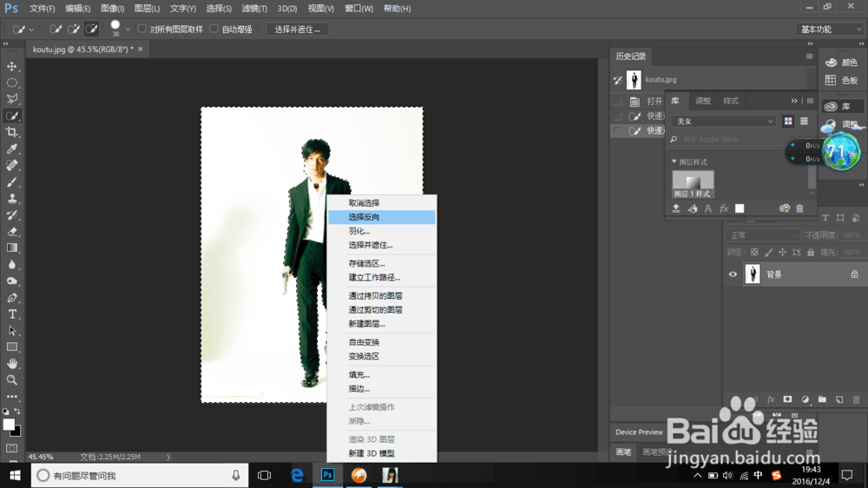The height and width of the screenshot is (488, 868).
Task: Open brush size picker dropdown arrow
Action: click(128, 29)
